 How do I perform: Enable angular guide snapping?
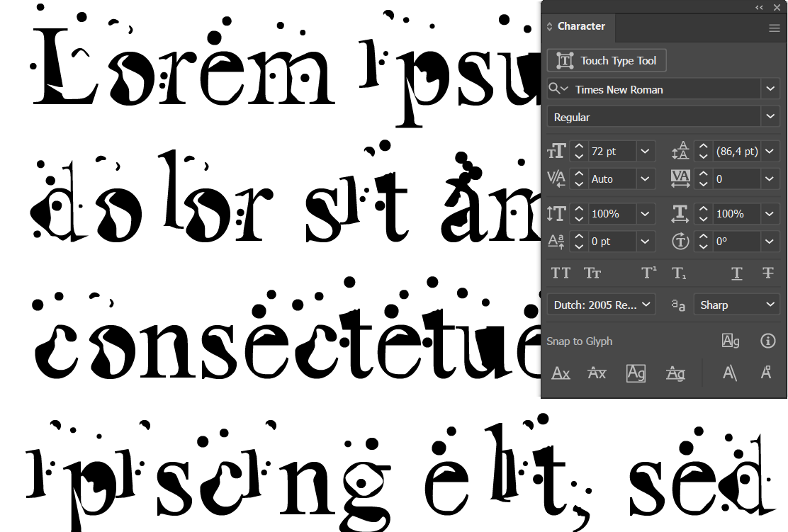pos(730,373)
